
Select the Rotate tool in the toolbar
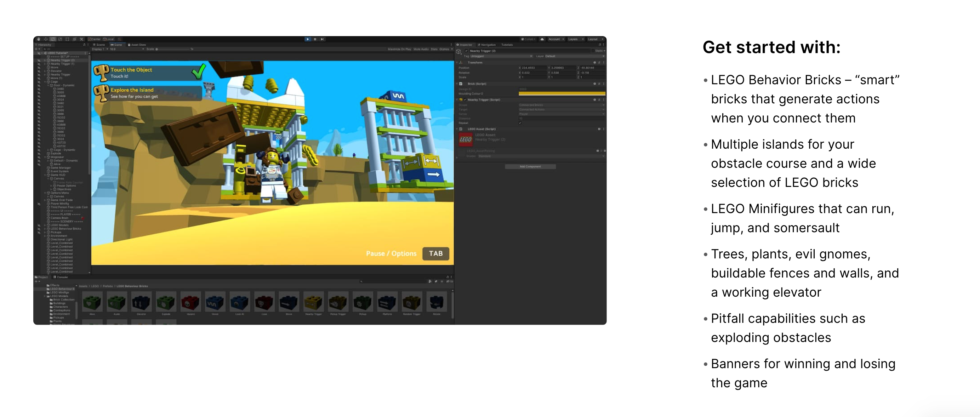53,39
